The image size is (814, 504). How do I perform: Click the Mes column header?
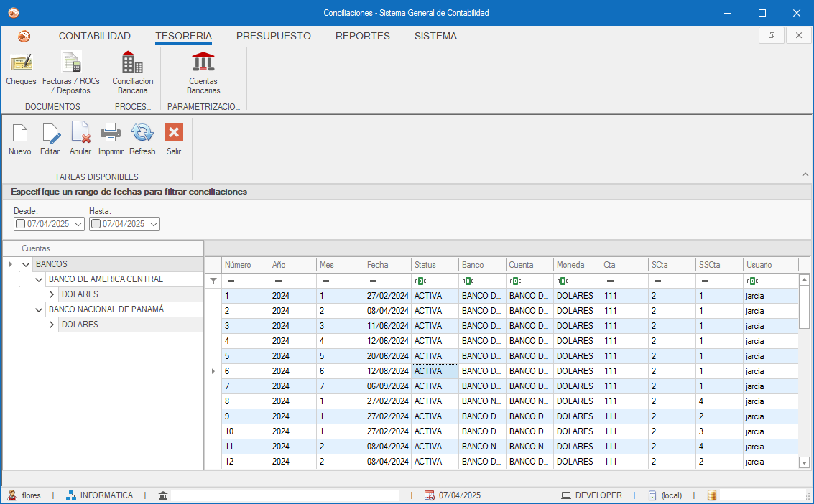(x=340, y=265)
